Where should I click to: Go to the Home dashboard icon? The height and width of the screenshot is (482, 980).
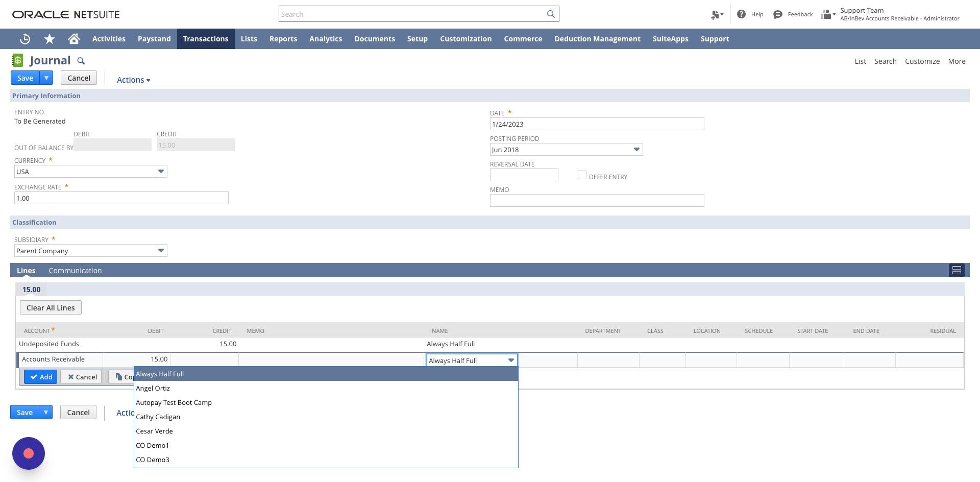click(74, 39)
